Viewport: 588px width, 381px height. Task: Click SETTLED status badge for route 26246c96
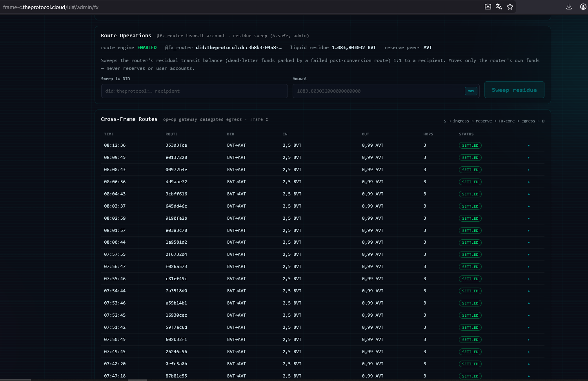tap(470, 352)
